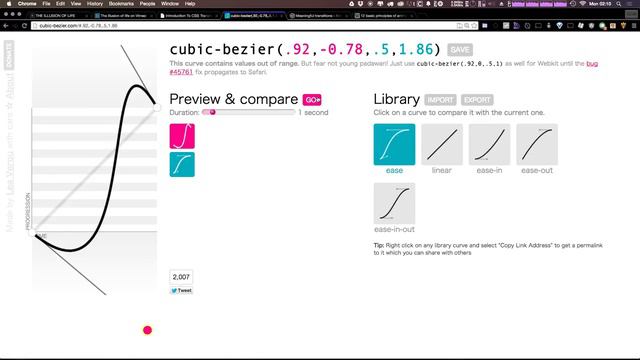Screen dimensions: 640x360
Task: Open the History menu
Action: tap(95, 4)
